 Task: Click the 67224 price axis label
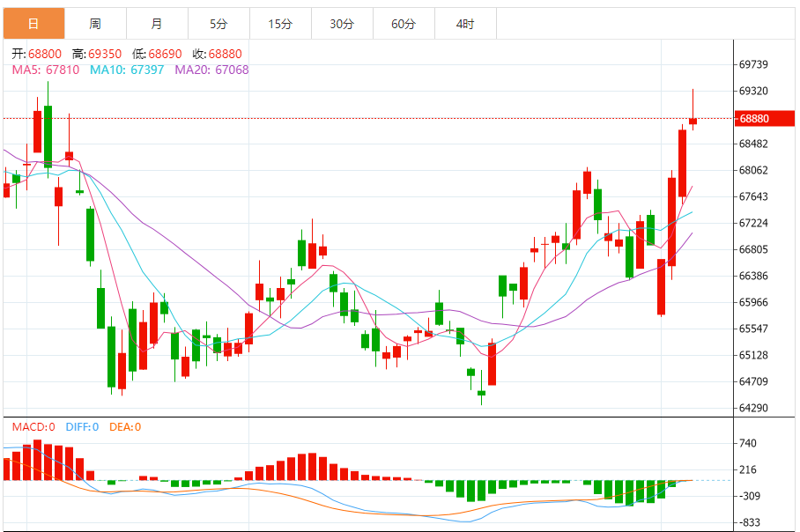pyautogui.click(x=753, y=223)
